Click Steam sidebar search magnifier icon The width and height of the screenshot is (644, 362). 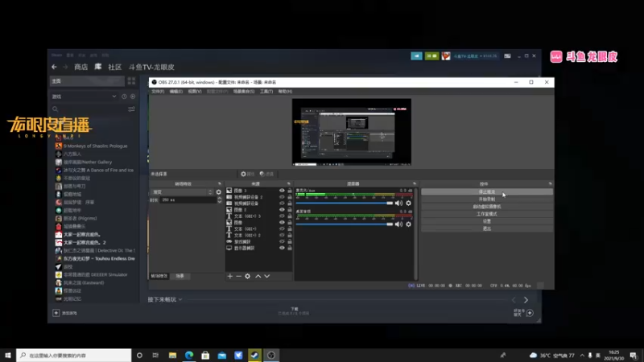[55, 109]
